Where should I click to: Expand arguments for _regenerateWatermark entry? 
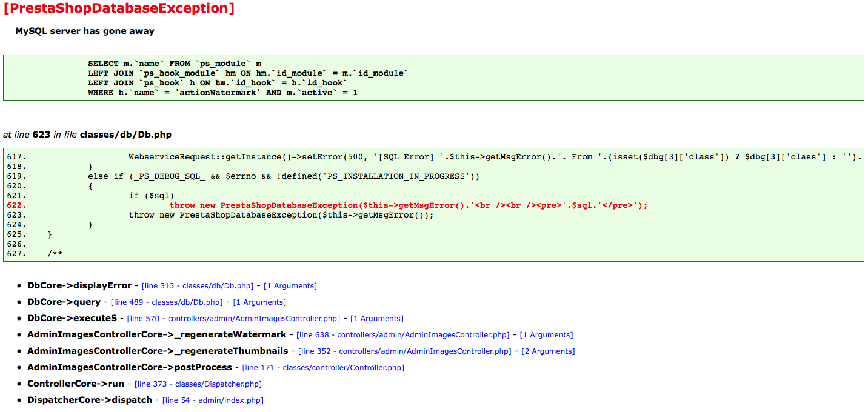546,335
